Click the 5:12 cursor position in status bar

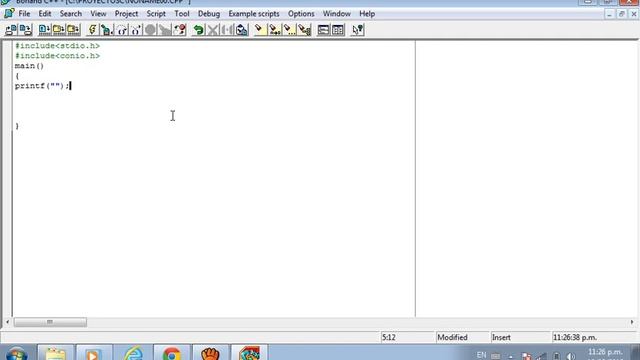tap(389, 338)
